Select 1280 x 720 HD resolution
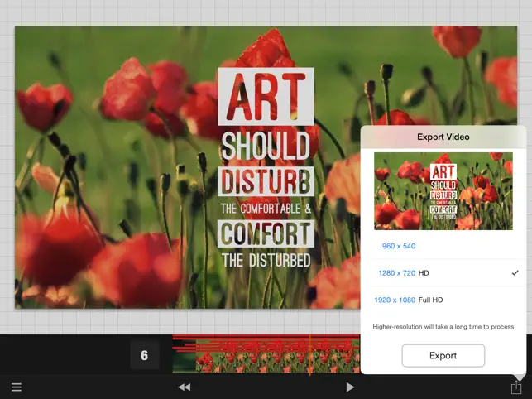The image size is (532, 399). click(x=405, y=272)
